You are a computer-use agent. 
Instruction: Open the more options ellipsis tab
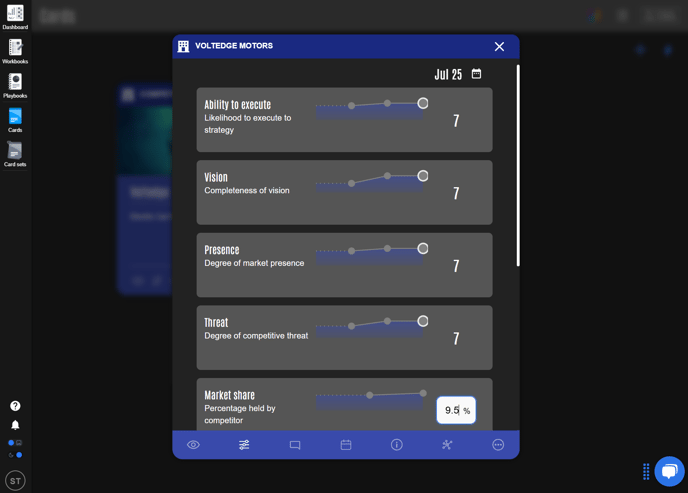[x=498, y=445]
